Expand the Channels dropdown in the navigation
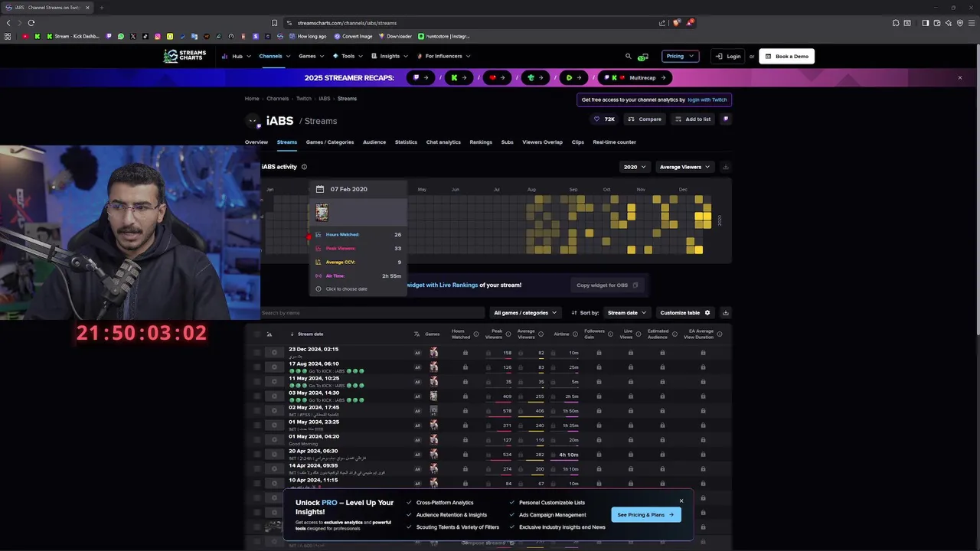 point(274,56)
